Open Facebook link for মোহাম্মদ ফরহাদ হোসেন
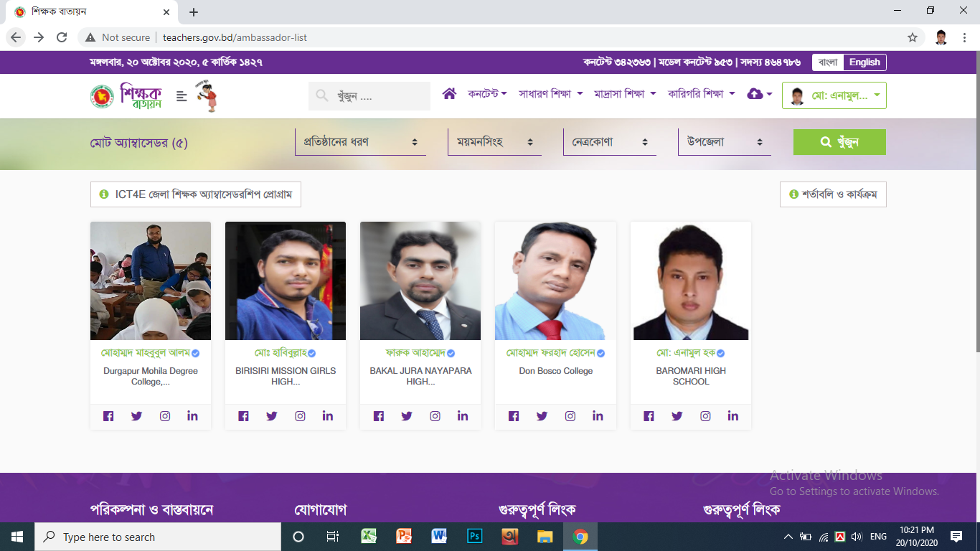980x551 pixels. pyautogui.click(x=513, y=416)
